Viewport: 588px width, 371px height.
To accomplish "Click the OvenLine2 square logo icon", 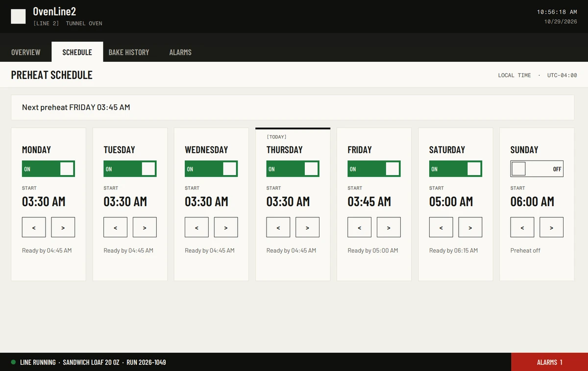I will (18, 17).
